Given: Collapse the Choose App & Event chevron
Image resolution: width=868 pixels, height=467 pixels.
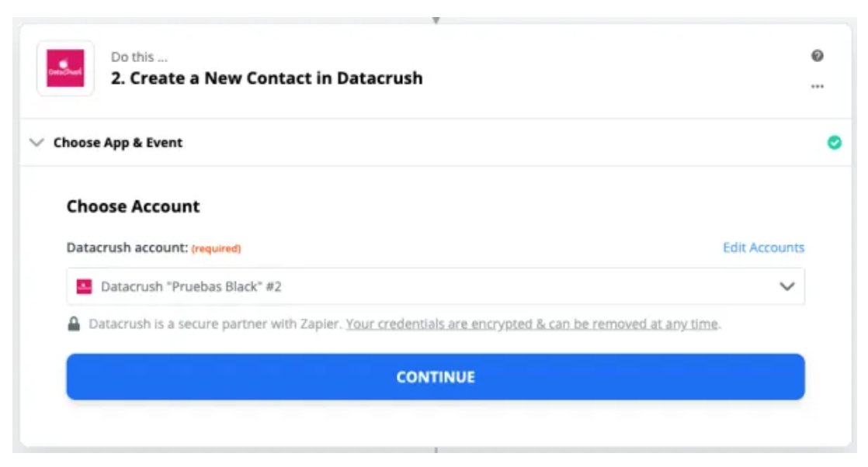Looking at the screenshot, I should coord(36,143).
